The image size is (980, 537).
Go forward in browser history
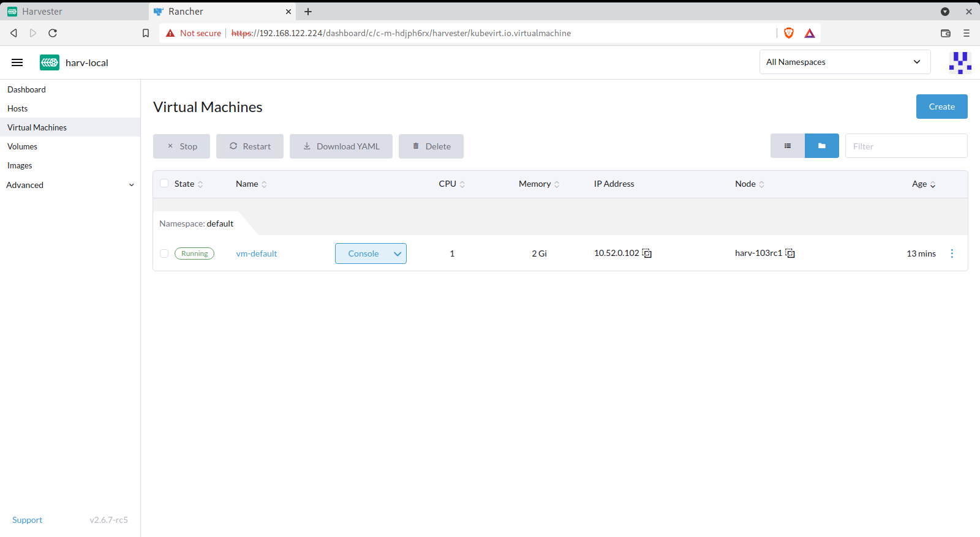point(33,33)
